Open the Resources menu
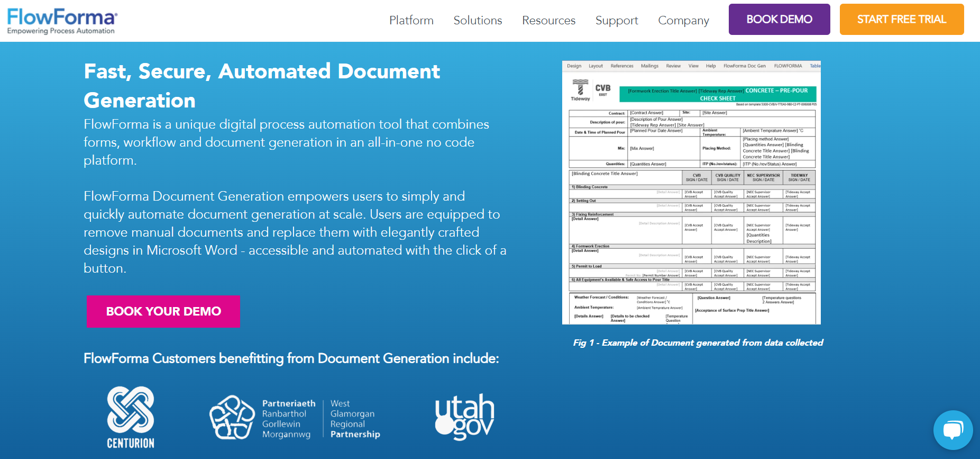Viewport: 980px width, 459px height. click(x=548, y=20)
